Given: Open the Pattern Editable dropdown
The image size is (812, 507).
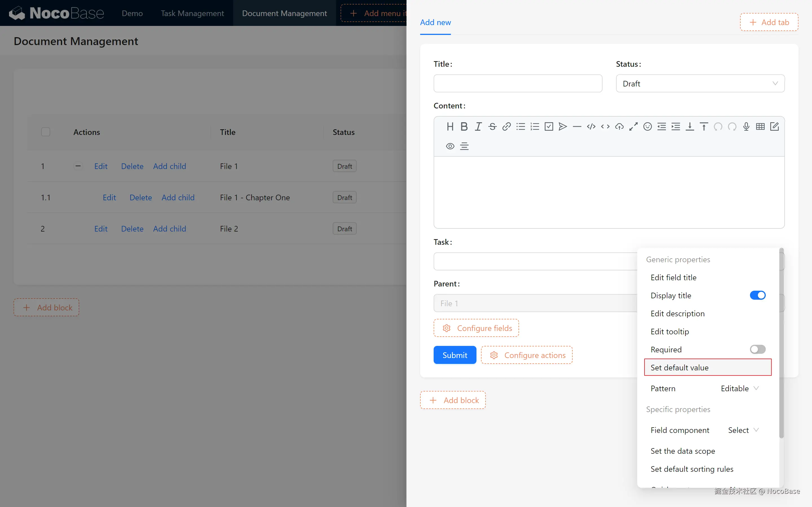Looking at the screenshot, I should [739, 388].
